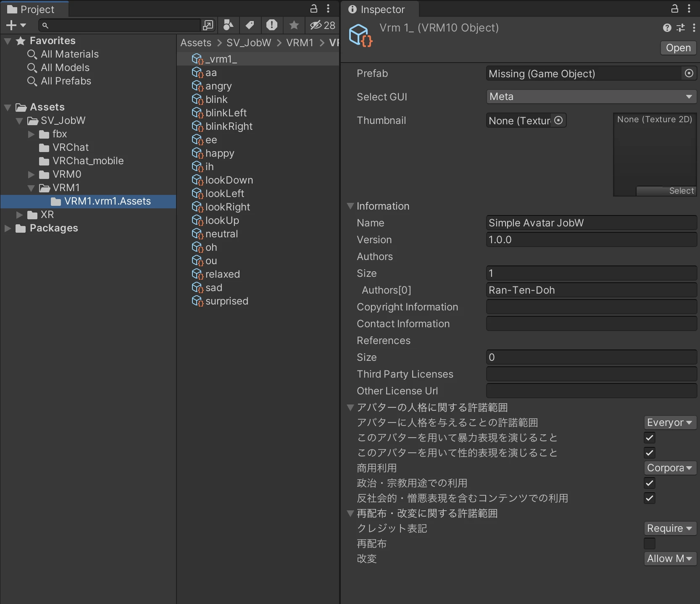Open the object header three-dot menu in Inspector
This screenshot has width=700, height=604.
694,28
